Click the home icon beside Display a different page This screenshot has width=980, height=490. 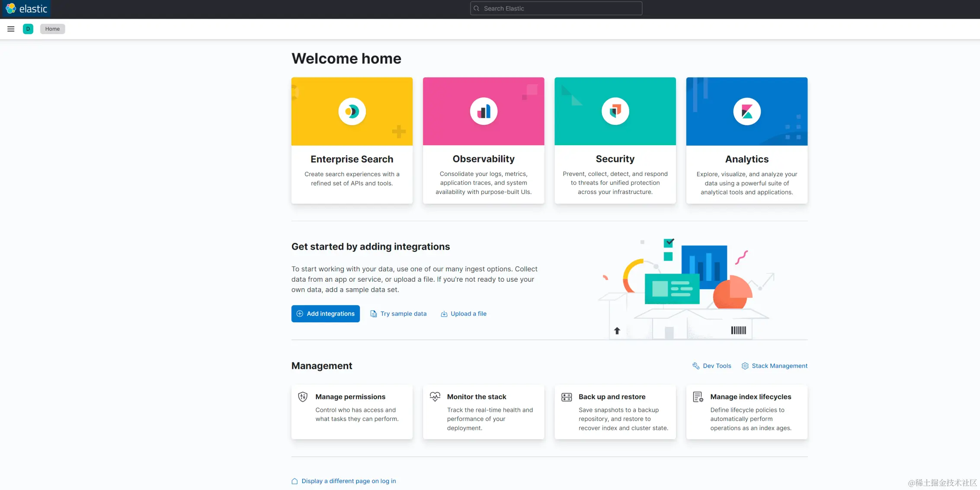click(295, 481)
